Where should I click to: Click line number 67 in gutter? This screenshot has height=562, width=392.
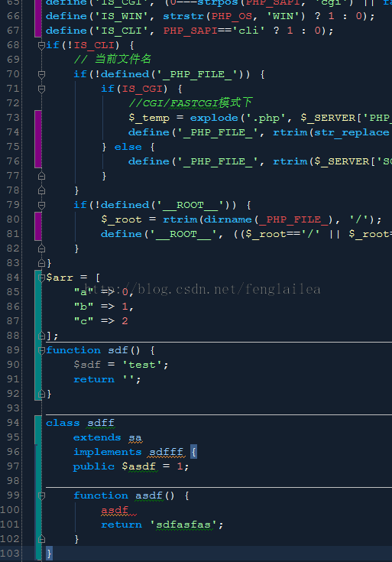pyautogui.click(x=13, y=31)
